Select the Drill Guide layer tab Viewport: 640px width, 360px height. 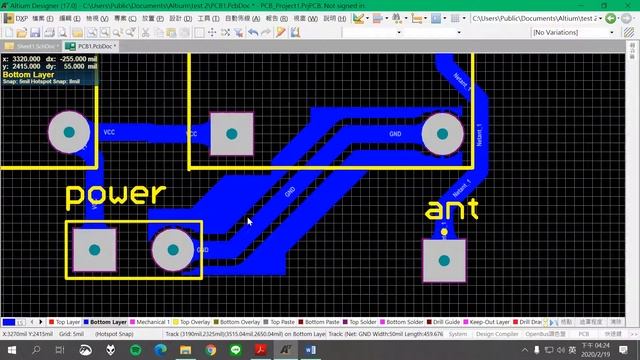pos(443,322)
